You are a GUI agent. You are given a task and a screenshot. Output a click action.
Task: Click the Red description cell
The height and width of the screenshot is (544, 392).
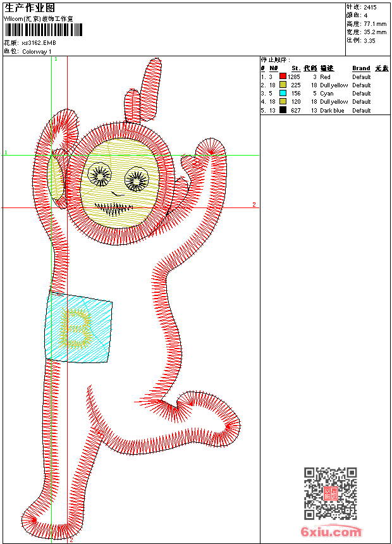point(325,77)
